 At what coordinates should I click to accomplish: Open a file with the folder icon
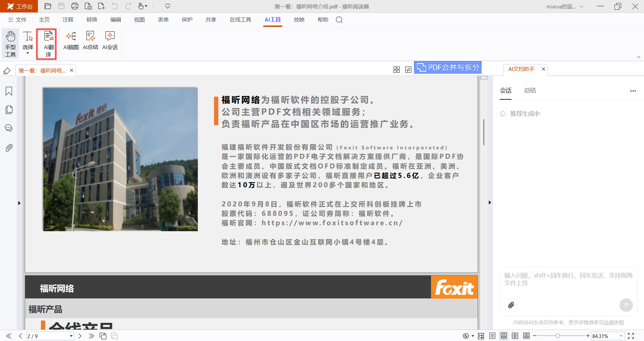click(48, 6)
